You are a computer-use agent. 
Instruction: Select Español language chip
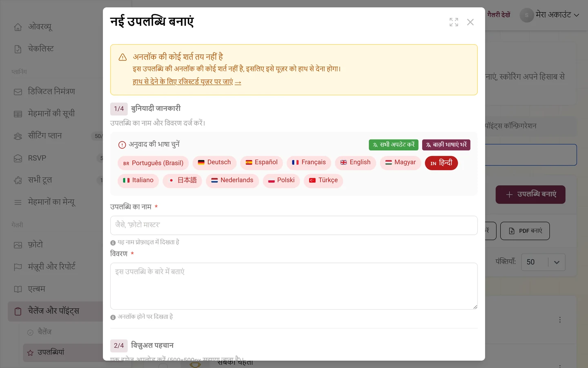261,163
